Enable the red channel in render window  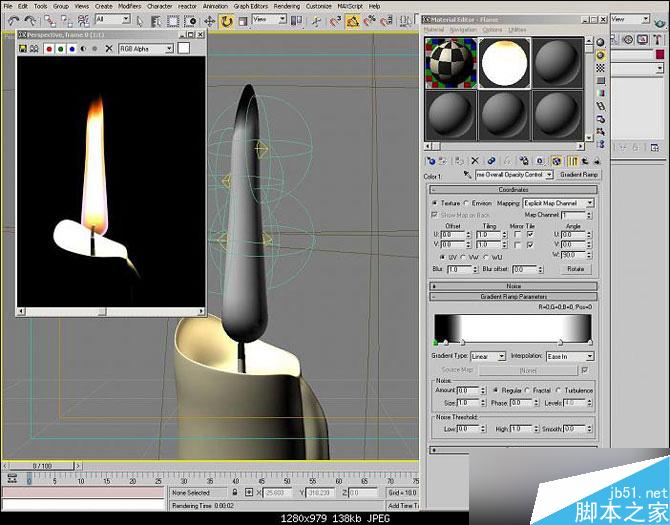48,48
